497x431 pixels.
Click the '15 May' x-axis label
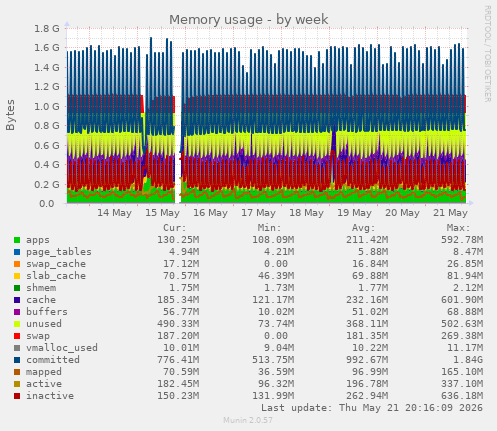coord(162,213)
